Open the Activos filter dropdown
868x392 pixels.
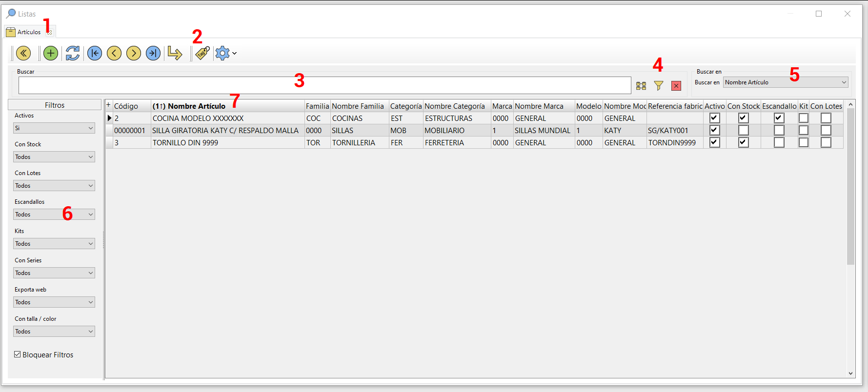click(x=54, y=128)
